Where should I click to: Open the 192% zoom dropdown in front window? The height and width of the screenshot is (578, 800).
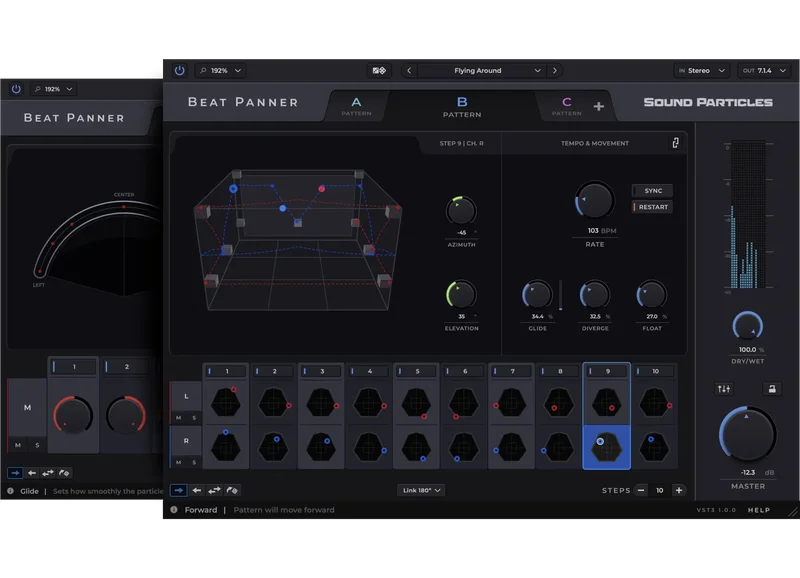221,70
